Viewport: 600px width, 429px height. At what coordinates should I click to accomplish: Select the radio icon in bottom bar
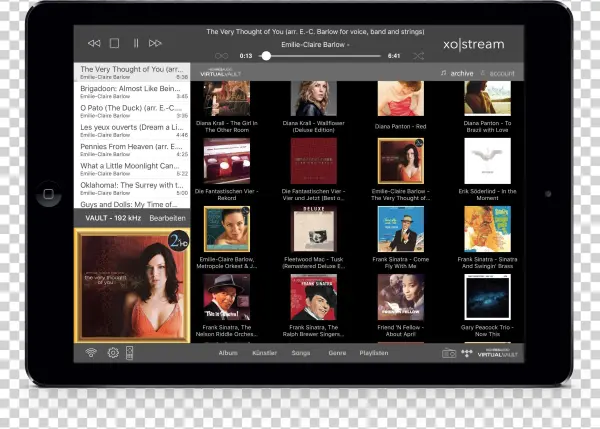point(449,353)
